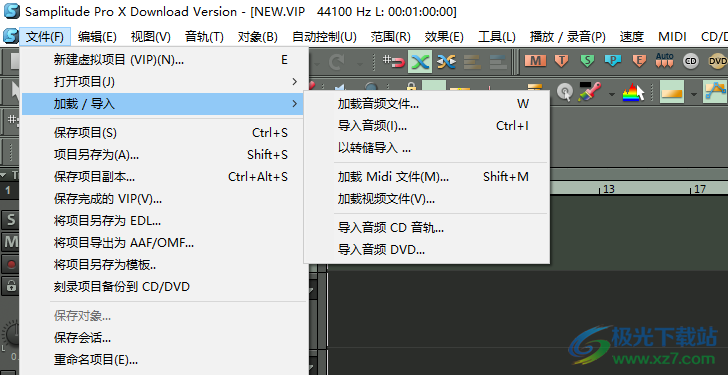The height and width of the screenshot is (375, 728).
Task: Click the blue-gray object lines icon
Action: 498,61
